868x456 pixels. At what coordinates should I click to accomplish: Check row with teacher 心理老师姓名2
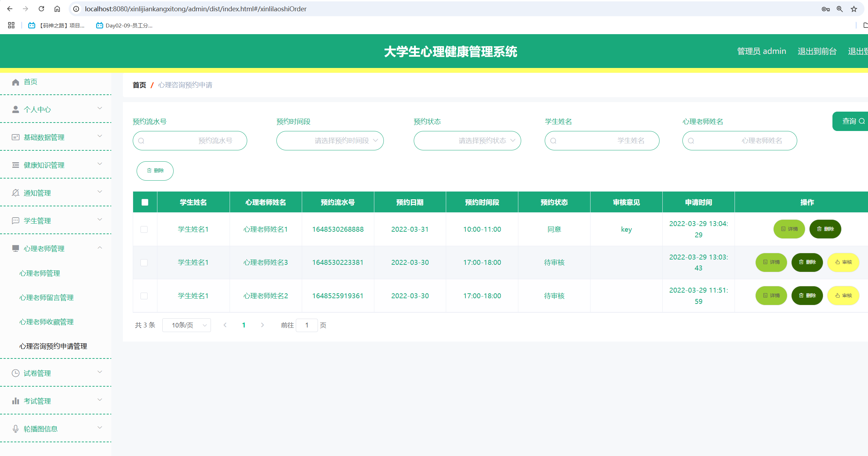[x=144, y=296]
